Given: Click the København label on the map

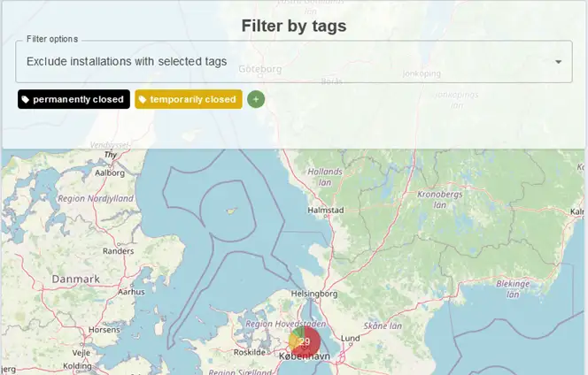Looking at the screenshot, I should [x=305, y=356].
